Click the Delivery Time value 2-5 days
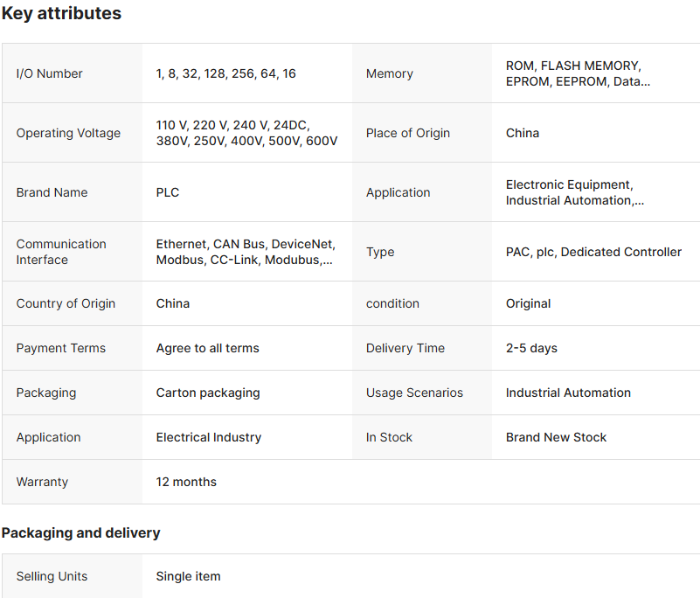 click(531, 348)
